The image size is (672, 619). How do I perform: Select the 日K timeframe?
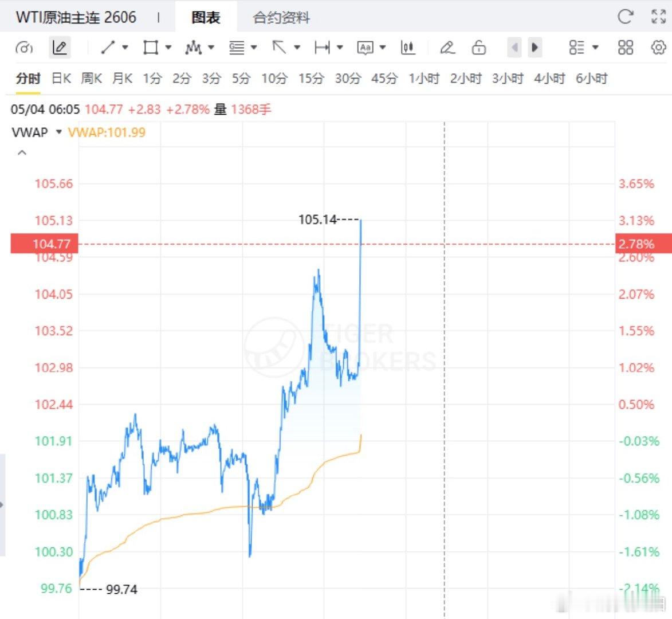[61, 79]
